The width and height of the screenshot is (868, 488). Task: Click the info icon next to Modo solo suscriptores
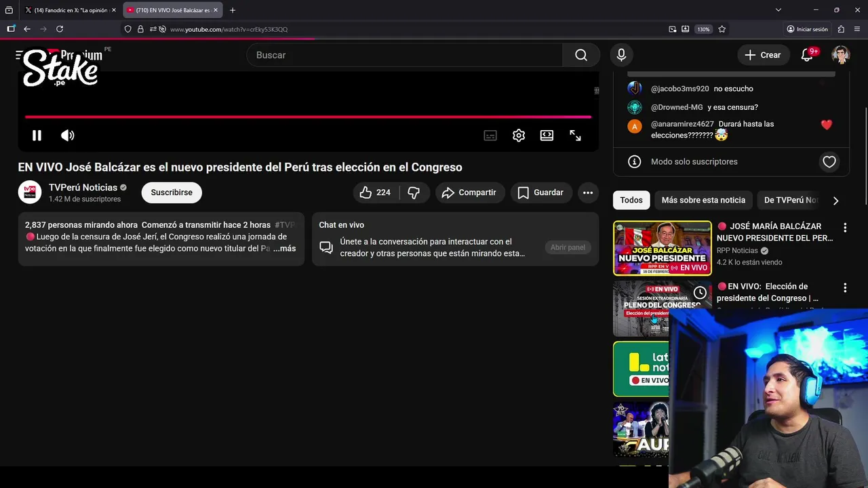(635, 161)
